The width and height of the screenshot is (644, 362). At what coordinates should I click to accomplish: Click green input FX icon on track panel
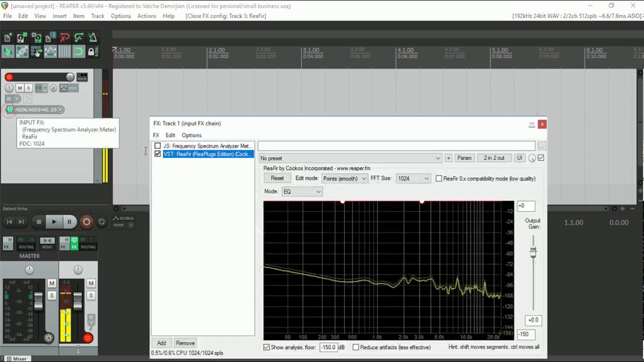10,110
